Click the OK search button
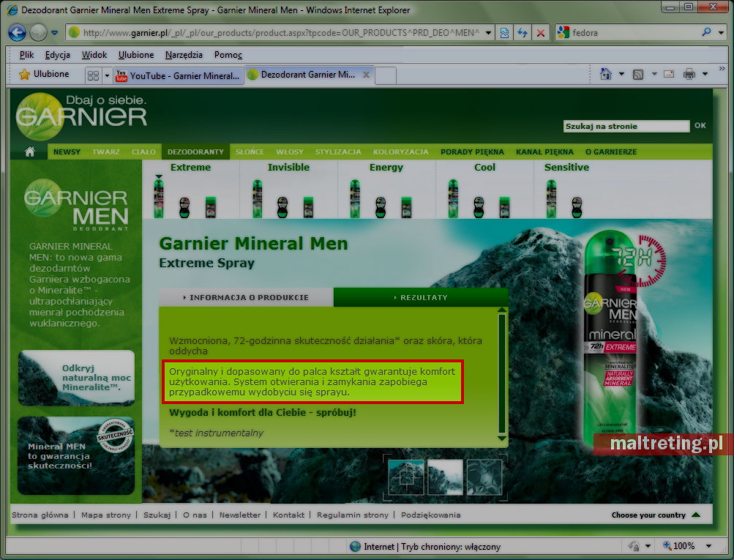Image resolution: width=734 pixels, height=560 pixels. [700, 125]
